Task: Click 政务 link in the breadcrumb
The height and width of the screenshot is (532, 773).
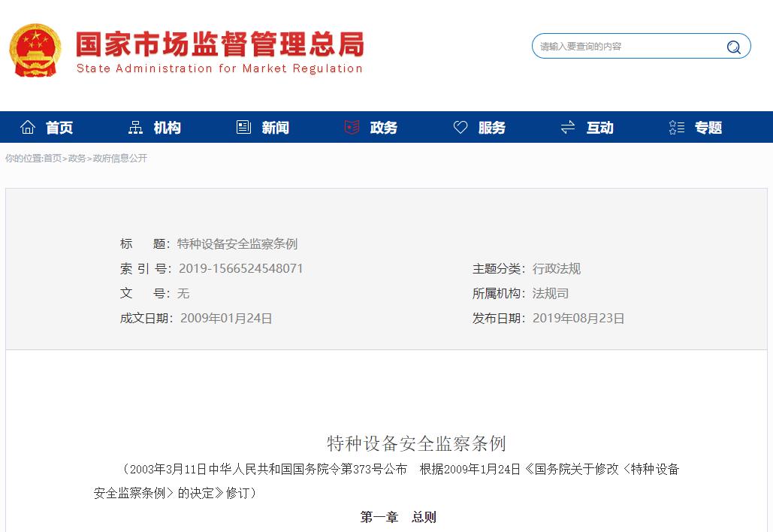Action: 77,159
